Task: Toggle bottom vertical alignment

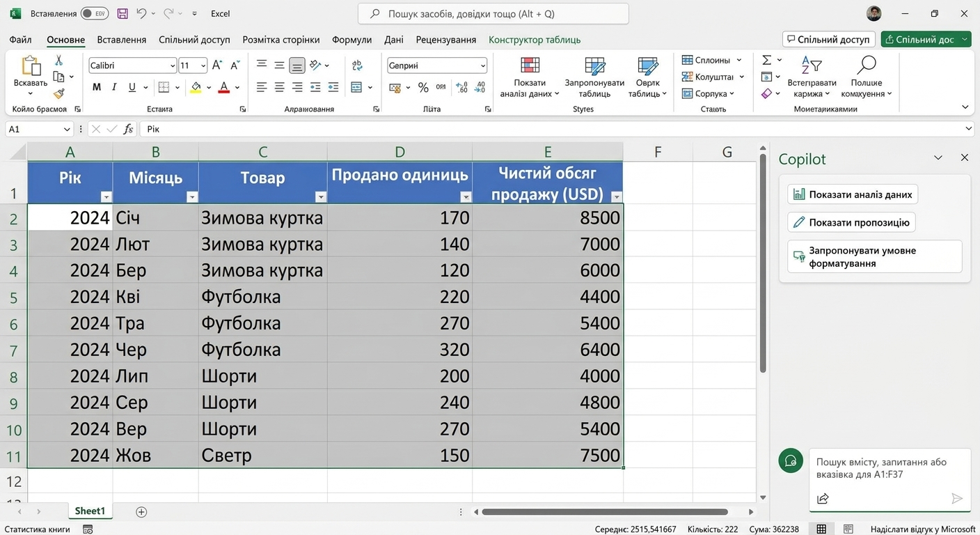Action: click(297, 65)
